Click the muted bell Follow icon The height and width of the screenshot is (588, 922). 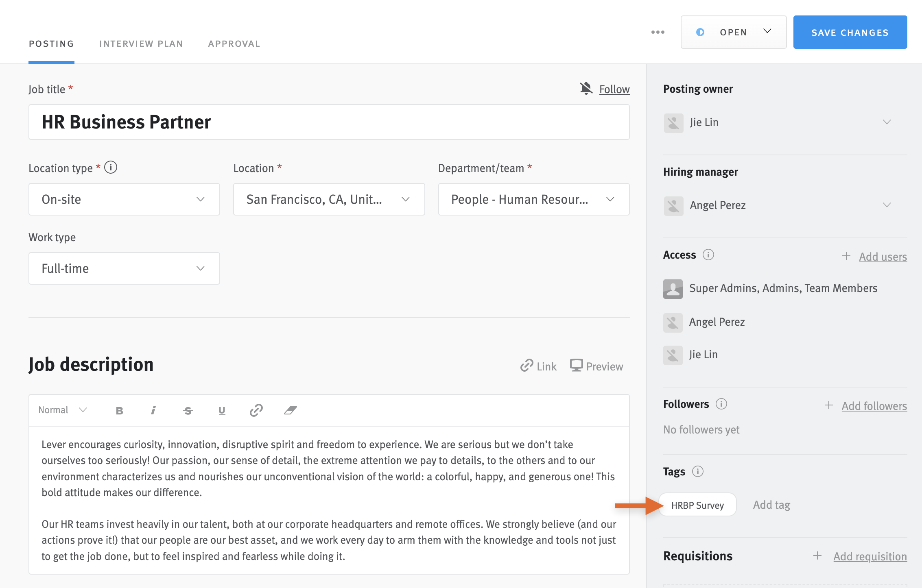click(x=586, y=88)
